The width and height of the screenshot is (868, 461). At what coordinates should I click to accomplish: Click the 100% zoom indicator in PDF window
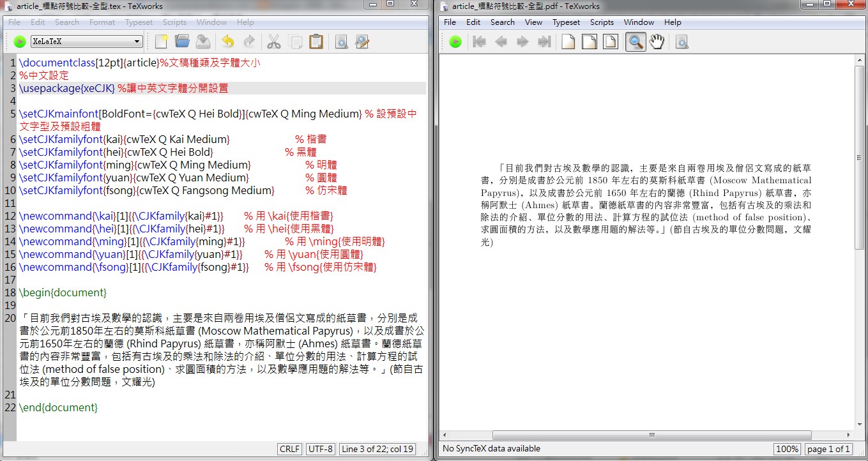point(787,449)
